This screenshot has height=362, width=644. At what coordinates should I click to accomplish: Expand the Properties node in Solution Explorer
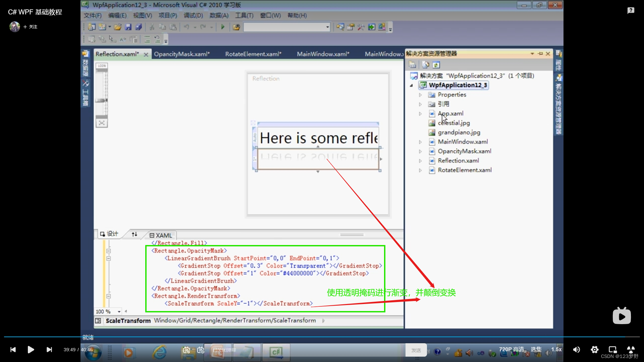click(x=421, y=94)
